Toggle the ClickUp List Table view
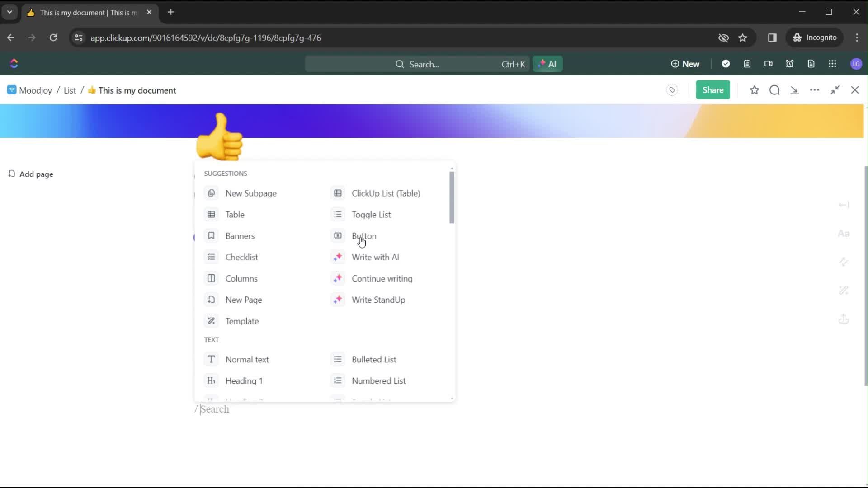The width and height of the screenshot is (868, 488). (386, 193)
